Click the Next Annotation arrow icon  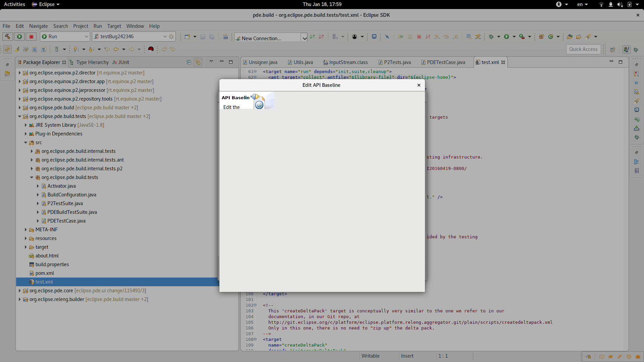[x=76, y=49]
